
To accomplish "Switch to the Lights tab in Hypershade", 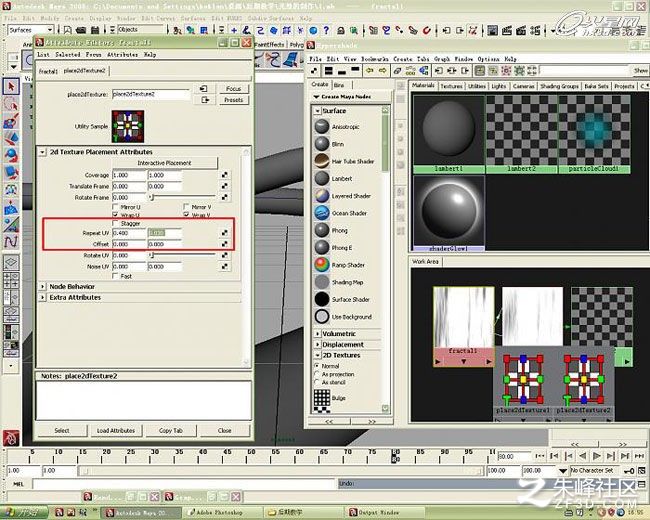I will 499,86.
